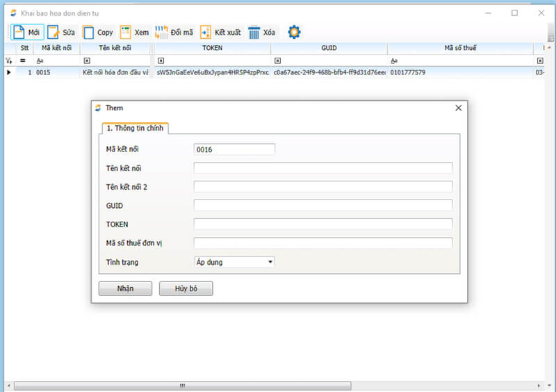Select the GUID cell starting c0a67aec

[329, 72]
